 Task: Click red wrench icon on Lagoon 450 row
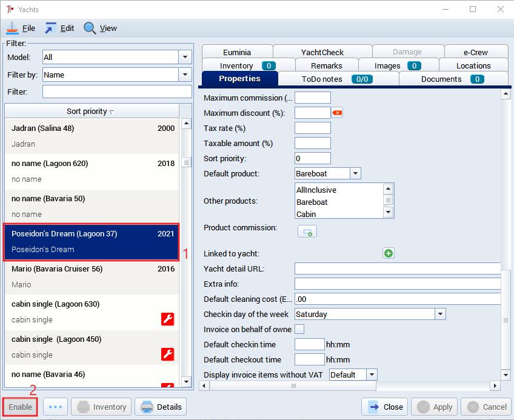[167, 354]
